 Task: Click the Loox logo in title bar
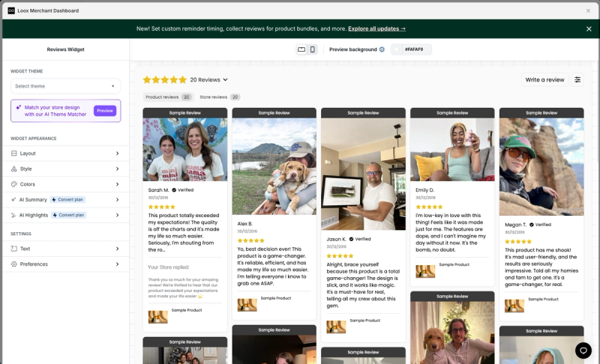tap(11, 10)
